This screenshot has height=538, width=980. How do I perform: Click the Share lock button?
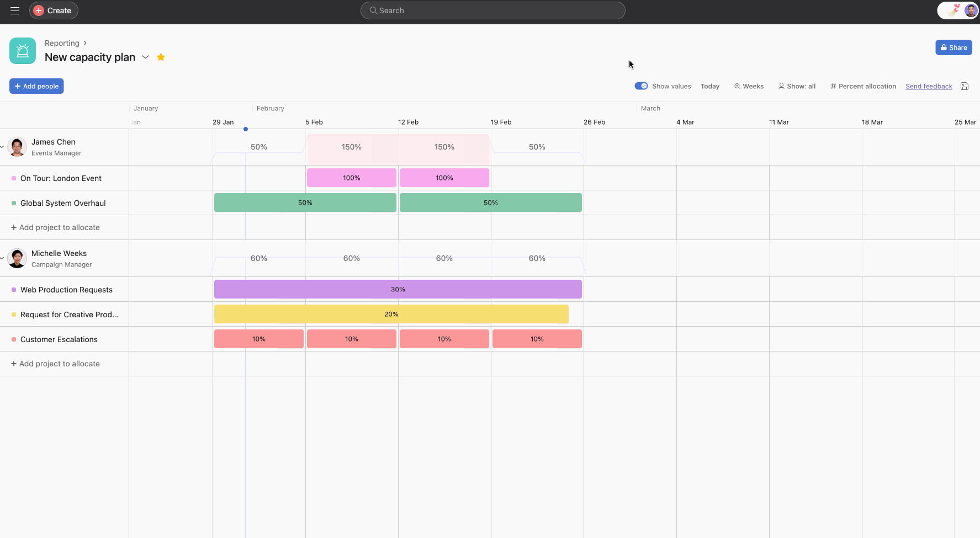[953, 47]
